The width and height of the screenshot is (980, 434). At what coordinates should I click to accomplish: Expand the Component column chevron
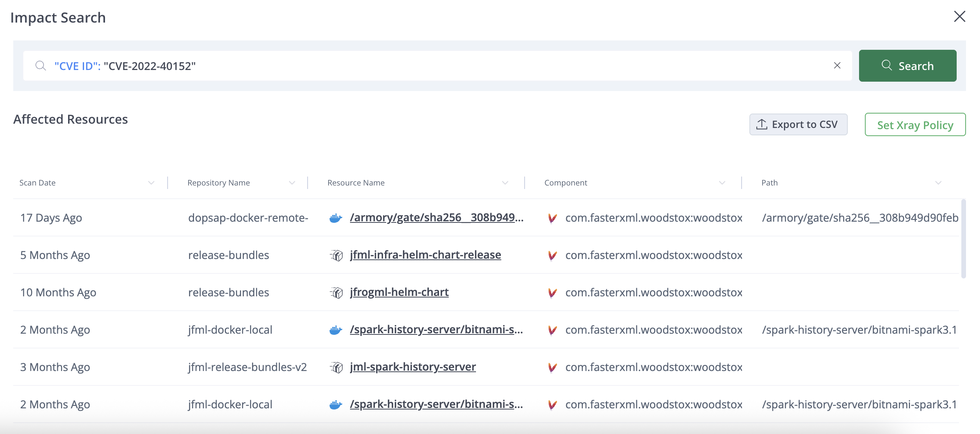(x=722, y=183)
